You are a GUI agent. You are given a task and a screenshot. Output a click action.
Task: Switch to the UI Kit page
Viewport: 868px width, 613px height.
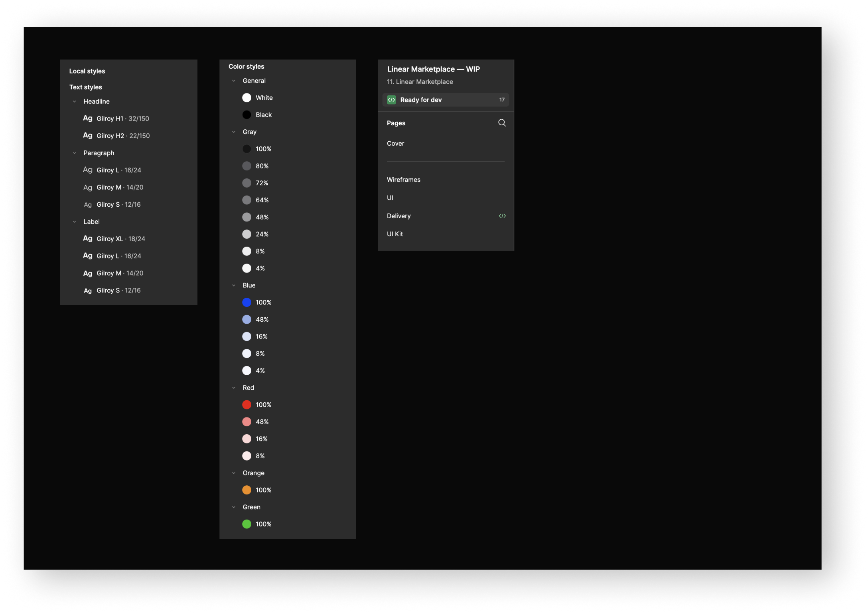coord(395,234)
